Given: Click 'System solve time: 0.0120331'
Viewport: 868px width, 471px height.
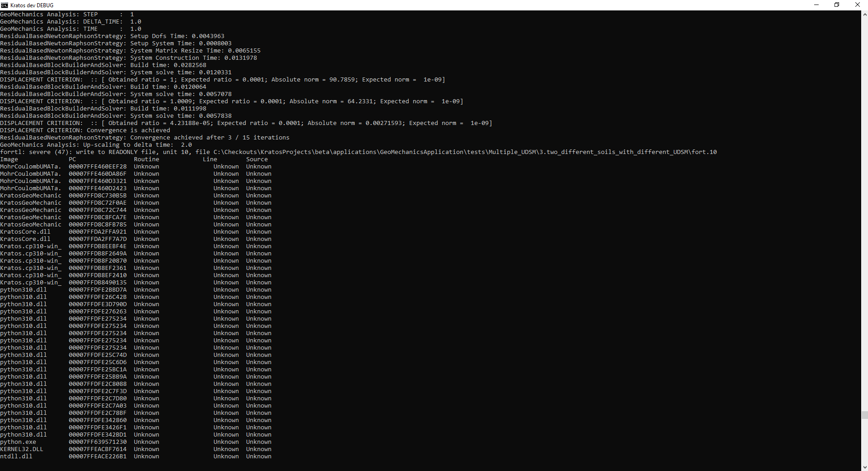Looking at the screenshot, I should tap(181, 72).
